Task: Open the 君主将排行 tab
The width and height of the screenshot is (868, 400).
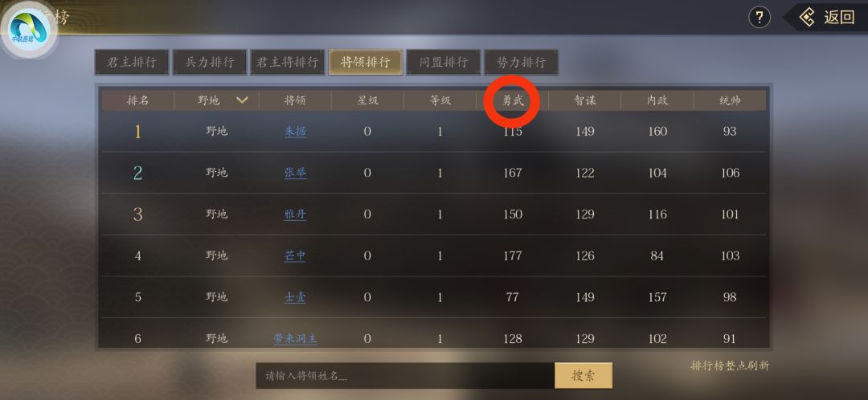Action: pyautogui.click(x=287, y=62)
